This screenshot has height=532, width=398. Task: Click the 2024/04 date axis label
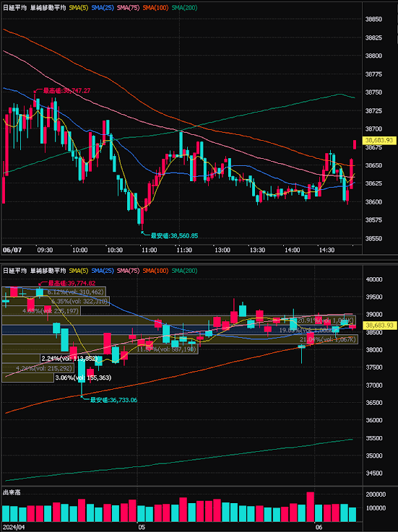(x=14, y=527)
